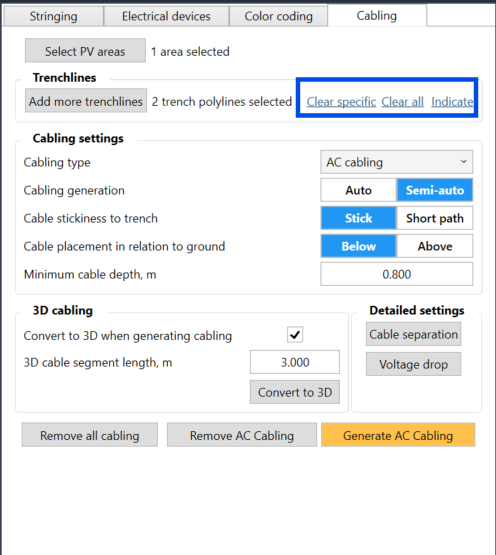Click the Clear all trenchlines link
The height and width of the screenshot is (555, 496).
point(402,102)
